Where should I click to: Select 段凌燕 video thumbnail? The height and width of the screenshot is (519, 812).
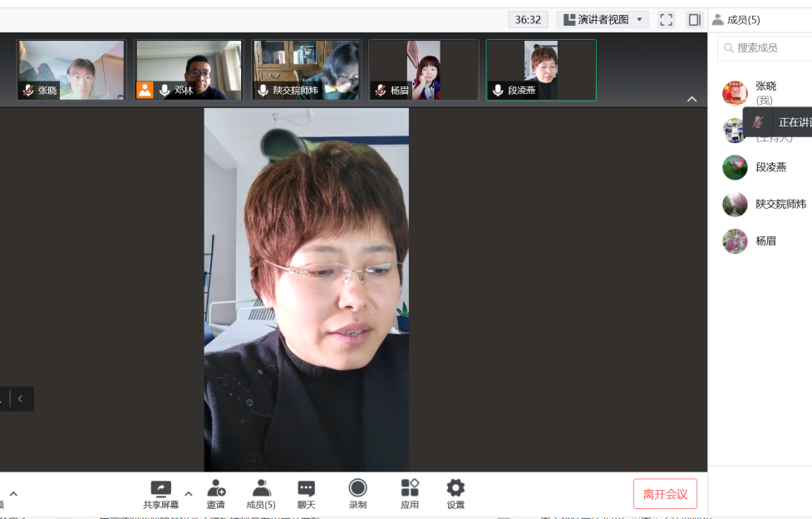tap(541, 70)
